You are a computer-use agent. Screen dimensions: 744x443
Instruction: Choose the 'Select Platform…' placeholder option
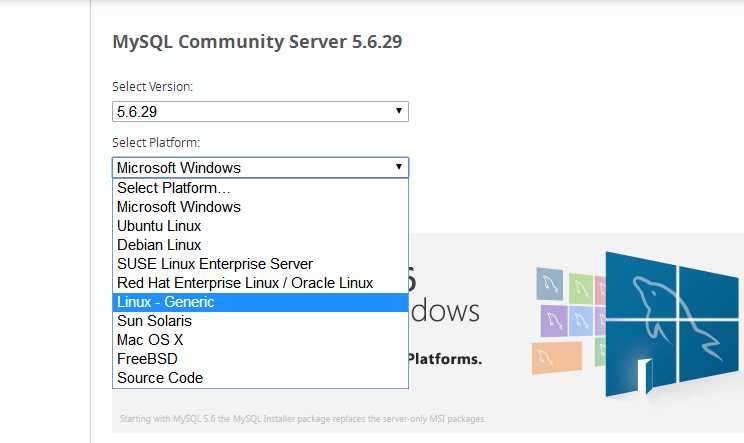[260, 188]
